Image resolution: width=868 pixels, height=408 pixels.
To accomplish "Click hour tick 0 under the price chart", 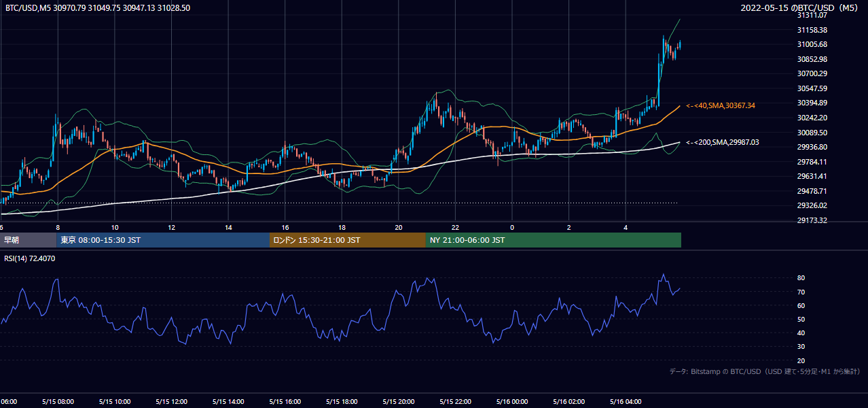I will (512, 227).
